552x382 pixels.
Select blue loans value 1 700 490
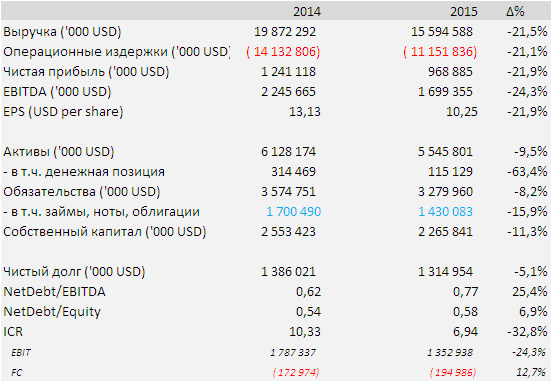point(294,212)
